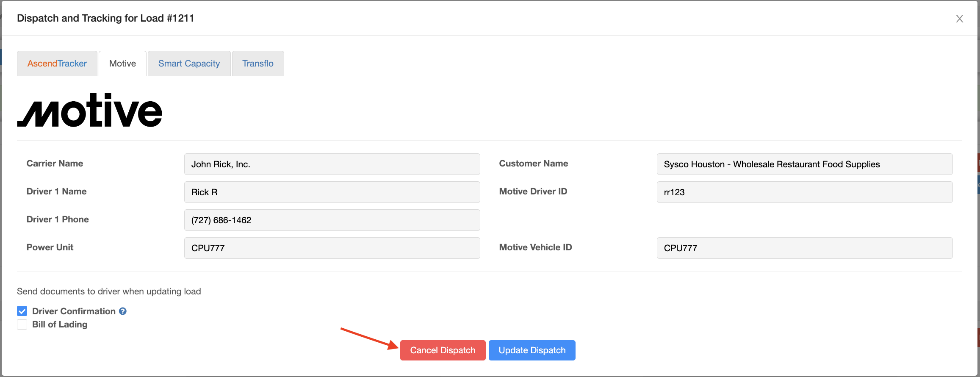This screenshot has height=377, width=980.
Task: Click the 'Dispatch and Tracking for Load #1211' title
Action: coord(105,18)
